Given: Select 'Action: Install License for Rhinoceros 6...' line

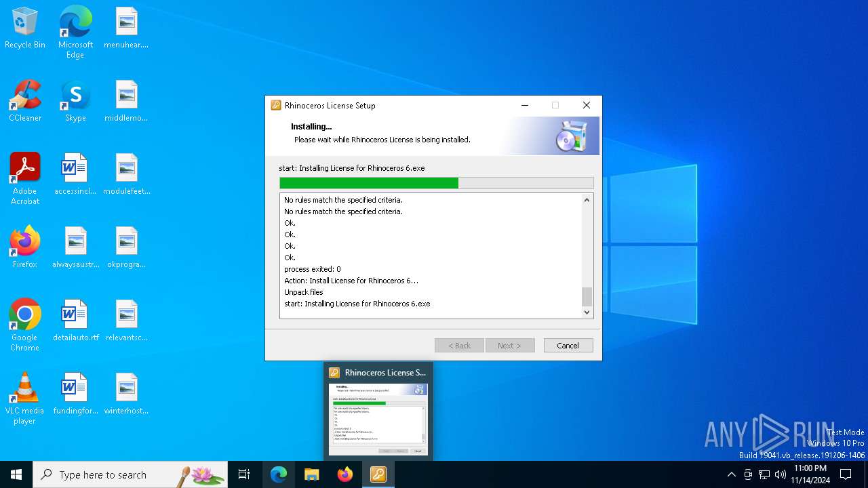Looking at the screenshot, I should tap(351, 281).
